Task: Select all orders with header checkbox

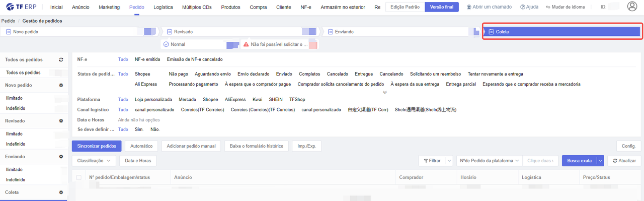Action: click(78, 177)
